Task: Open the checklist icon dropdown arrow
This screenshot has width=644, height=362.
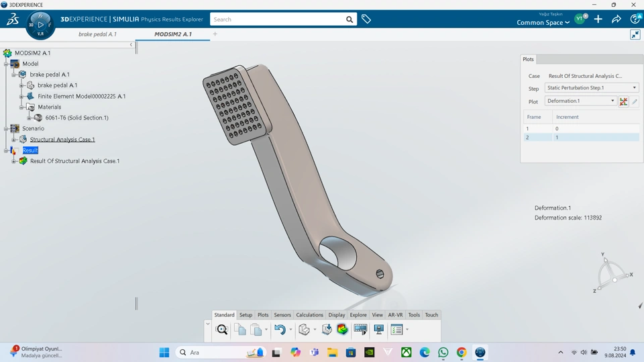Action: coord(407,330)
